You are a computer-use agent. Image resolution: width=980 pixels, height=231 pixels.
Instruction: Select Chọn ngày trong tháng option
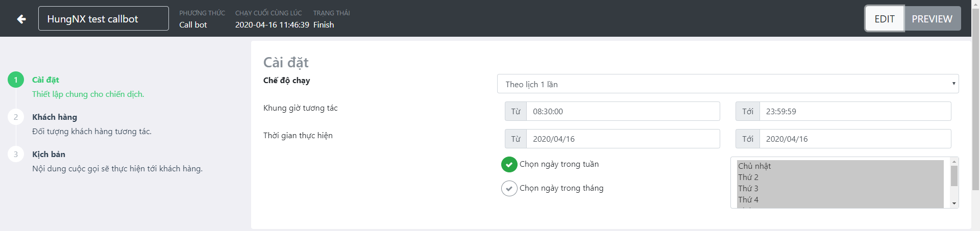[x=509, y=188]
